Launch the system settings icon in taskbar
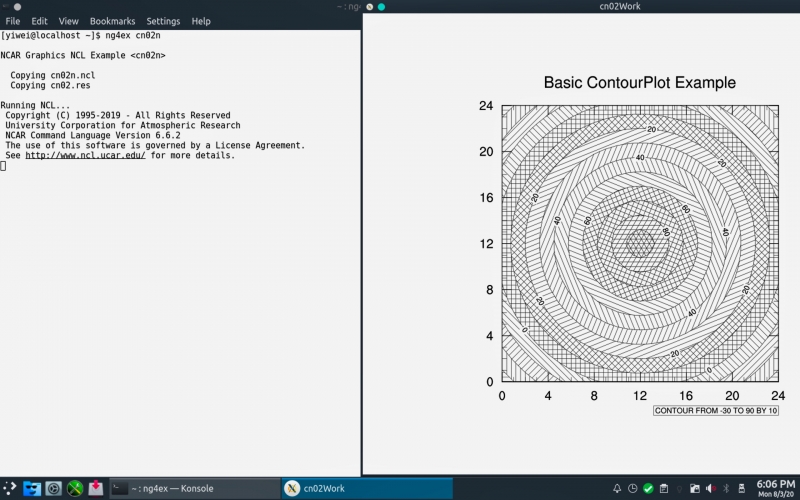 pos(54,488)
